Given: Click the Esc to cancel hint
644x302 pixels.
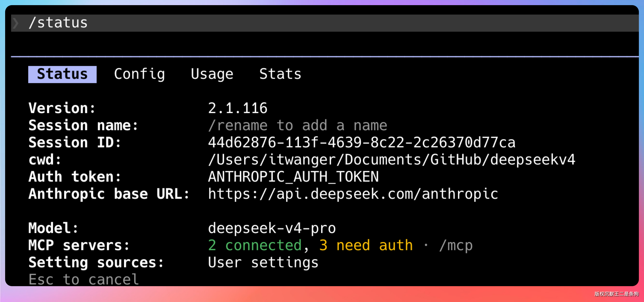Looking at the screenshot, I should point(84,280).
